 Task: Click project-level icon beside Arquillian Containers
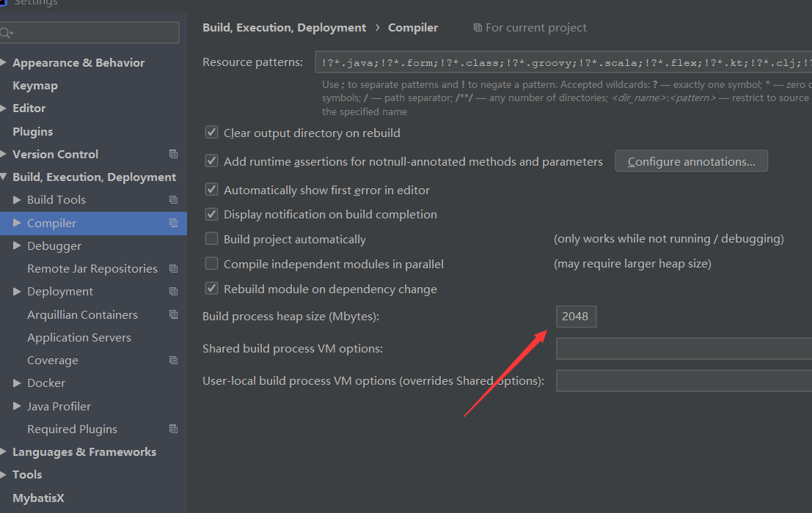coord(173,314)
